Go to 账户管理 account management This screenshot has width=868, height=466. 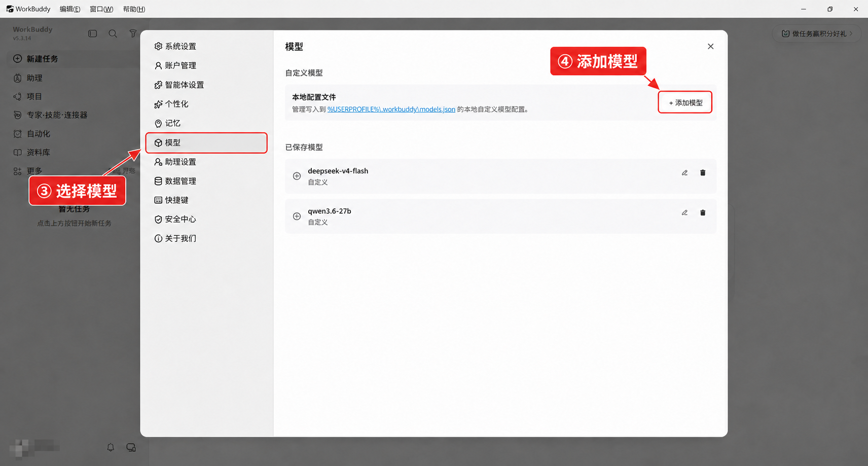tap(206, 65)
